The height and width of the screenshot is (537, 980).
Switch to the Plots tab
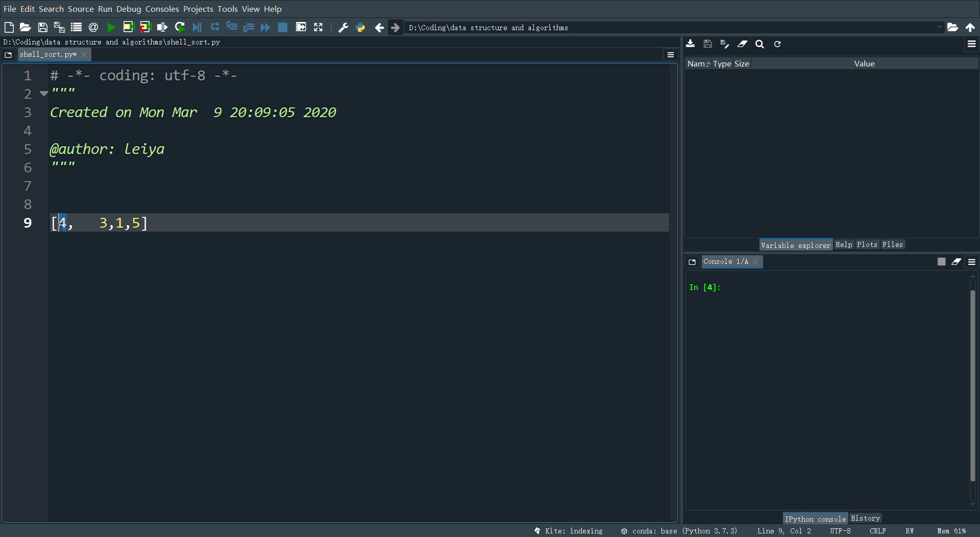[867, 245]
